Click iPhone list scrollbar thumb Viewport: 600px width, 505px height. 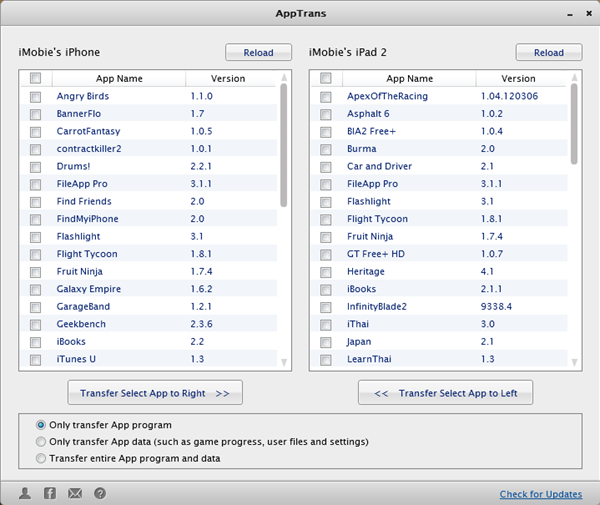[284, 145]
